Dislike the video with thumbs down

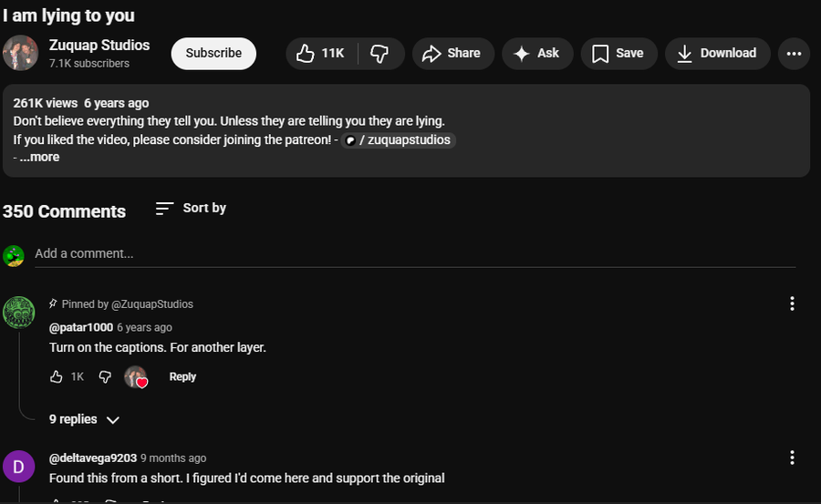coord(379,54)
